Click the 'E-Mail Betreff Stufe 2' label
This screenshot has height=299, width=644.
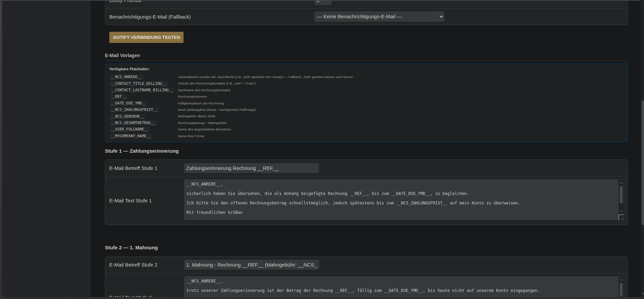[133, 265]
